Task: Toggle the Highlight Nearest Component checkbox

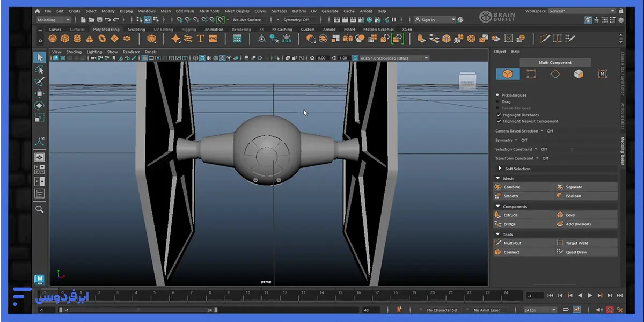Action: click(499, 121)
